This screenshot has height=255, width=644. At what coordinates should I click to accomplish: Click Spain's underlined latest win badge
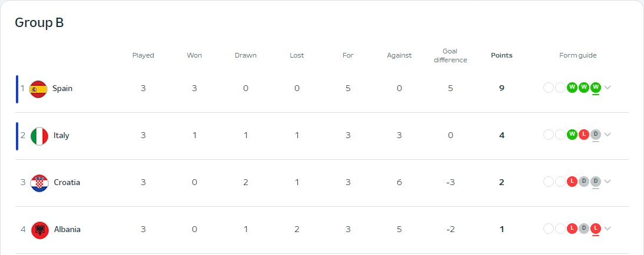pyautogui.click(x=596, y=88)
